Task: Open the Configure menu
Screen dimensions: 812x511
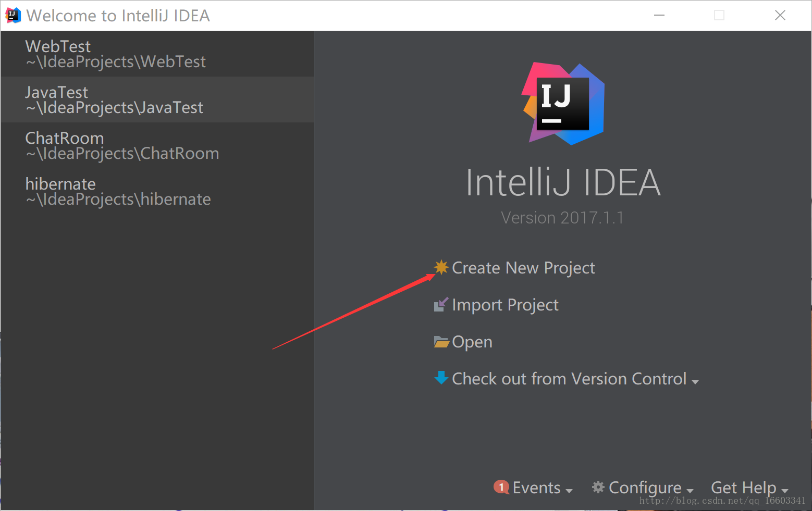Action: pyautogui.click(x=645, y=488)
